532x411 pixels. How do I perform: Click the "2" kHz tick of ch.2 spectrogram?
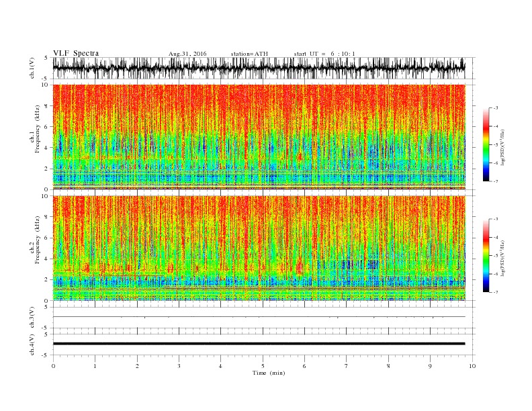point(47,280)
